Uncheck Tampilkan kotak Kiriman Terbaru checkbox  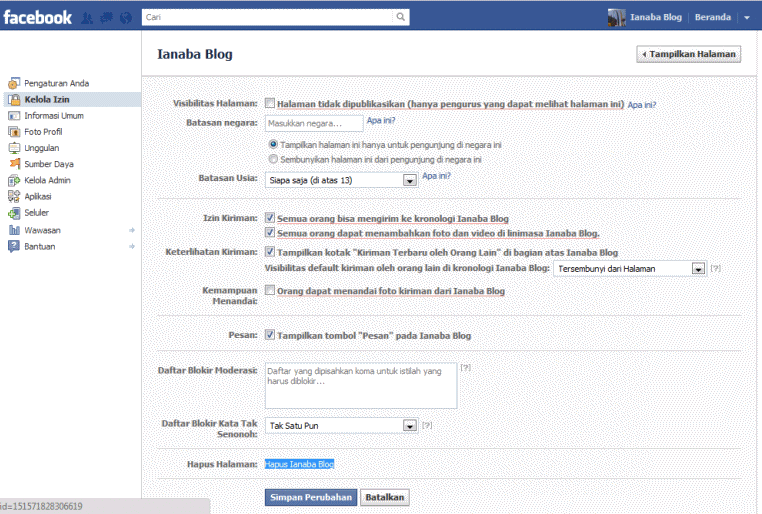(x=270, y=252)
